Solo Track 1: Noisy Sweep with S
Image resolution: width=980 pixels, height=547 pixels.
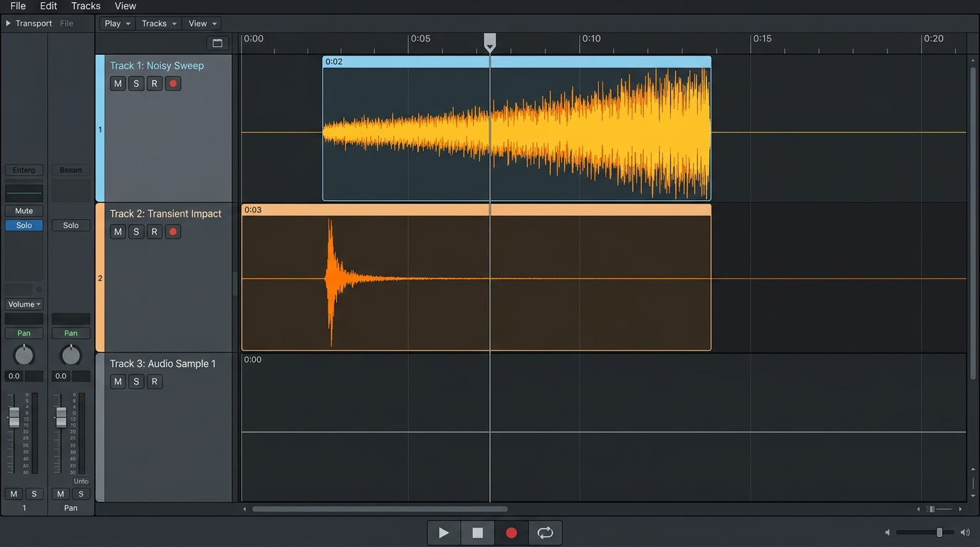(136, 83)
